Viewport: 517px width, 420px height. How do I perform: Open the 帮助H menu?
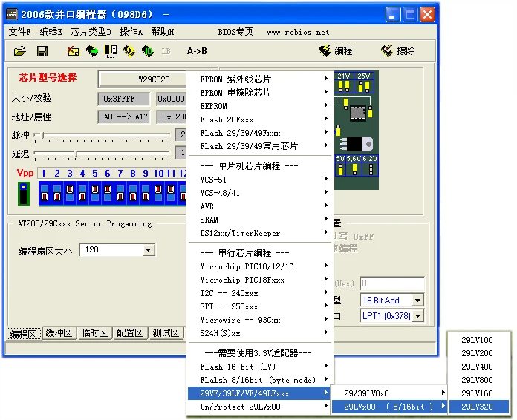click(x=162, y=32)
